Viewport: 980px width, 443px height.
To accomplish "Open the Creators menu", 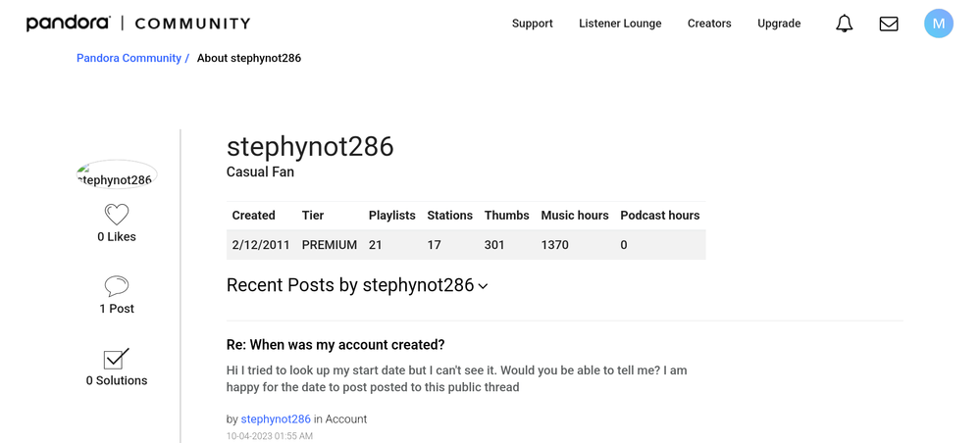I will pos(709,24).
